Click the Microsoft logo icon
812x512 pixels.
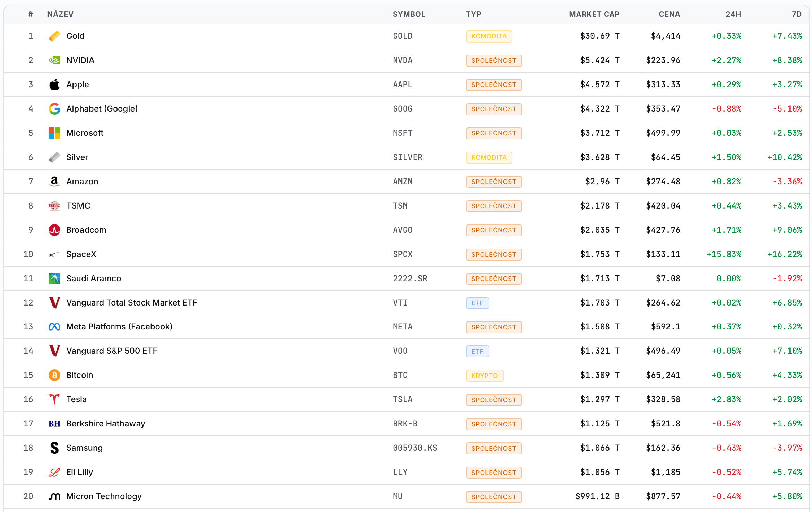[x=54, y=133]
